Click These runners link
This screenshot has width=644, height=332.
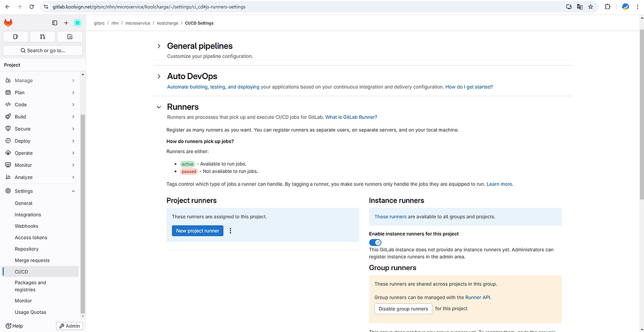click(390, 217)
